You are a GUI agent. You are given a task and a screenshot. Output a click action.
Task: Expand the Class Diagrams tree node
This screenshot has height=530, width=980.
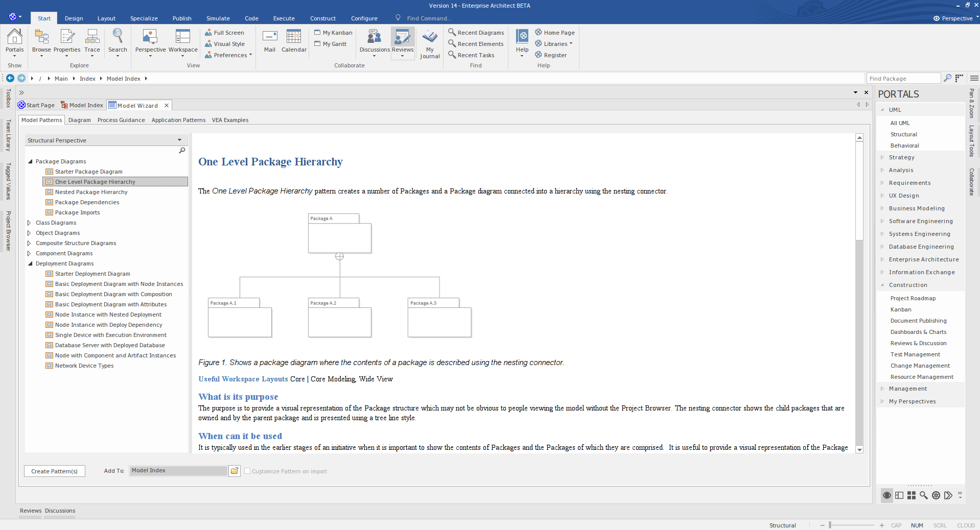29,223
